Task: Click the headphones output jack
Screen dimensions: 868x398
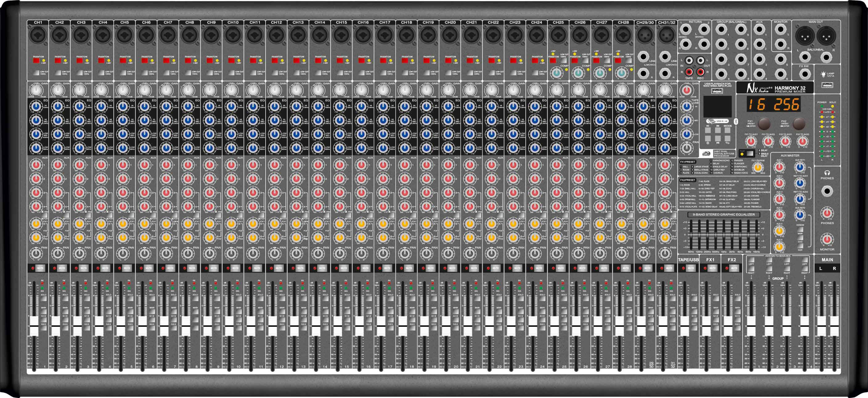Action: point(827,191)
